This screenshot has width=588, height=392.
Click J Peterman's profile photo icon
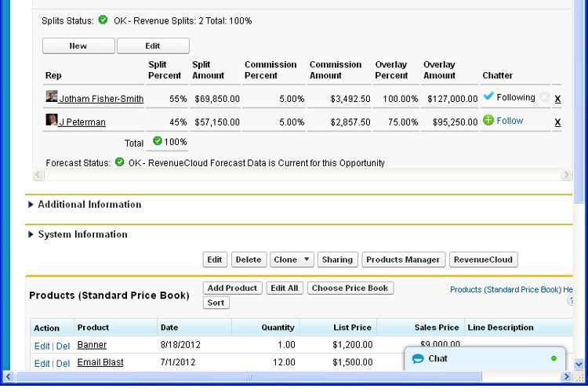[52, 121]
